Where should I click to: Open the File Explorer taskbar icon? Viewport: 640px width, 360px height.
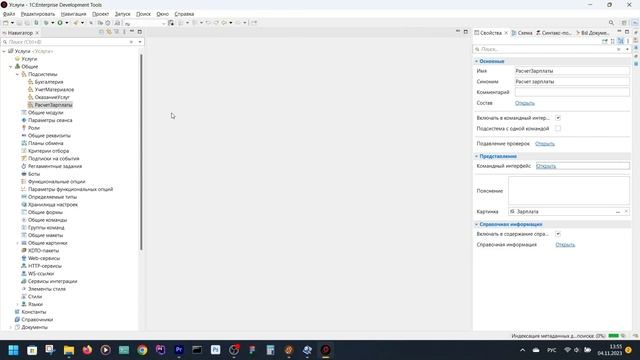pyautogui.click(x=69, y=350)
